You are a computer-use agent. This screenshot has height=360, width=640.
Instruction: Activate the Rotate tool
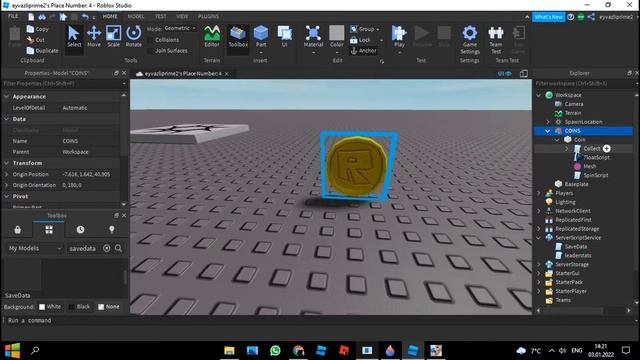pos(133,36)
